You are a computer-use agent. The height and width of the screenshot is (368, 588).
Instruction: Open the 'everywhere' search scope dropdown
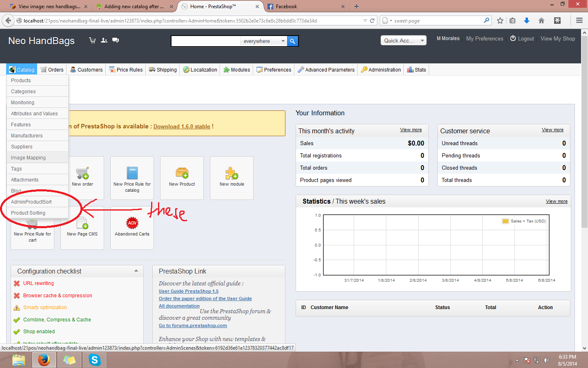coord(264,41)
